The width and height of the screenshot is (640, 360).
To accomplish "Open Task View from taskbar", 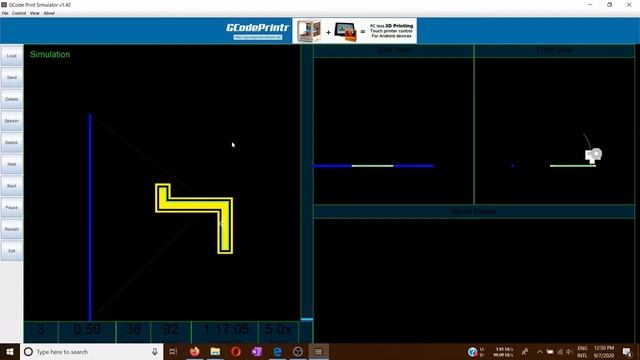I will pyautogui.click(x=173, y=351).
